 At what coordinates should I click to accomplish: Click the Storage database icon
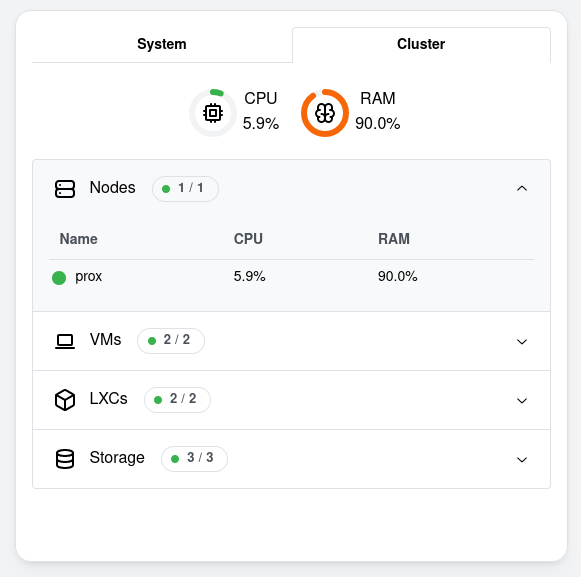[65, 459]
